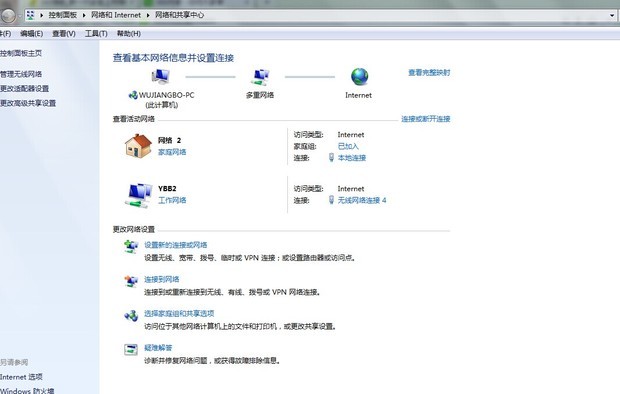Click the 设置新的连接或网络 icon
Screen dimensions: 620x394
(x=131, y=246)
